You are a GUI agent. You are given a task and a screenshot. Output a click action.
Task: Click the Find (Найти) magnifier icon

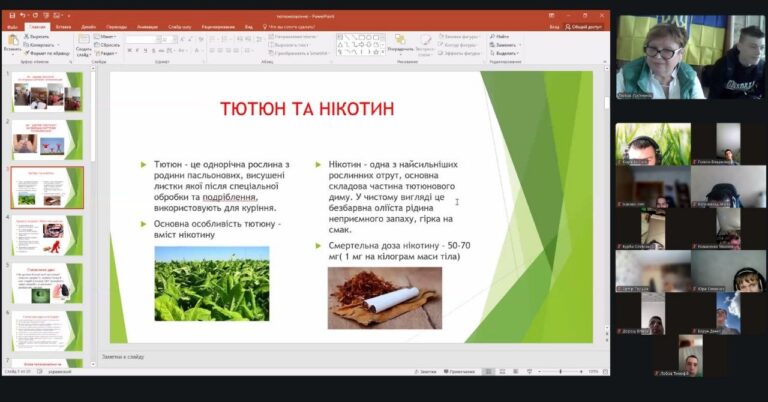492,37
